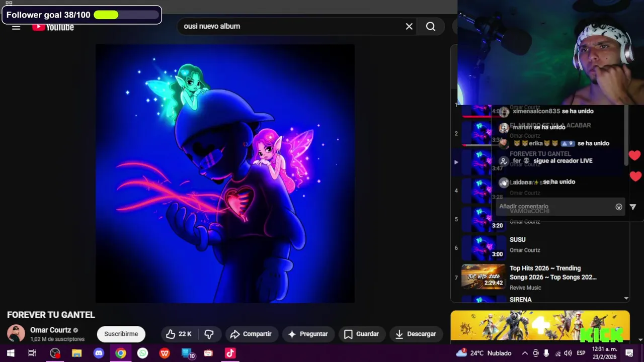Click the microphone tray icon
The width and height of the screenshot is (644, 362).
[x=546, y=353]
